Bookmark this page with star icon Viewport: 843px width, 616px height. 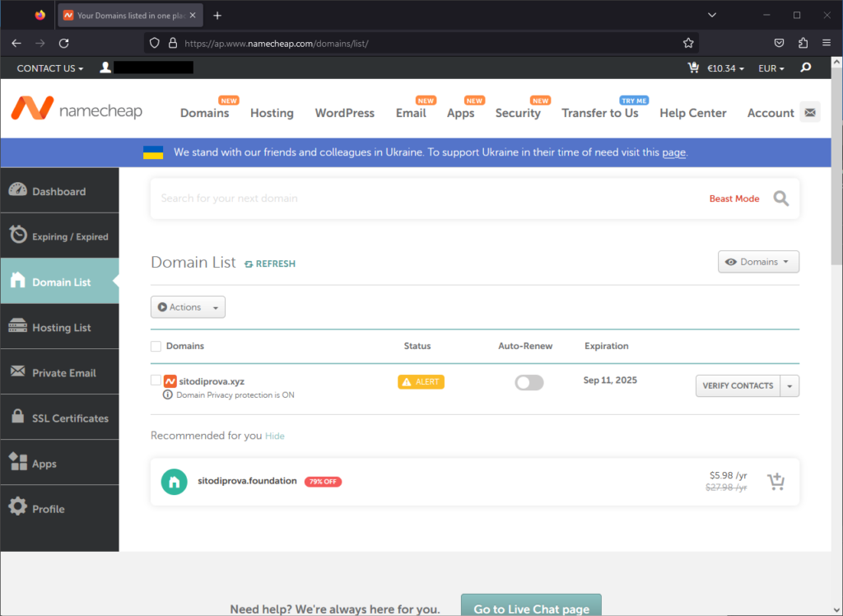click(x=688, y=43)
